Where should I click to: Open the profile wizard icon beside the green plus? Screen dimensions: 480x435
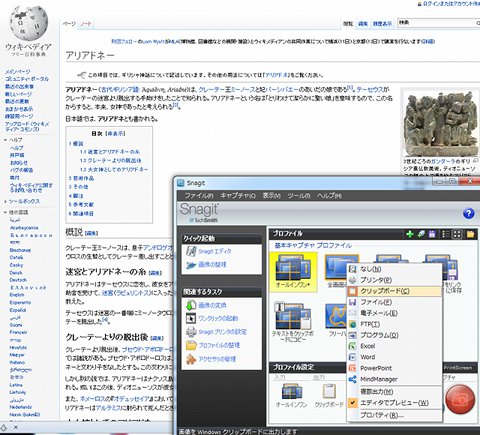coord(421,234)
